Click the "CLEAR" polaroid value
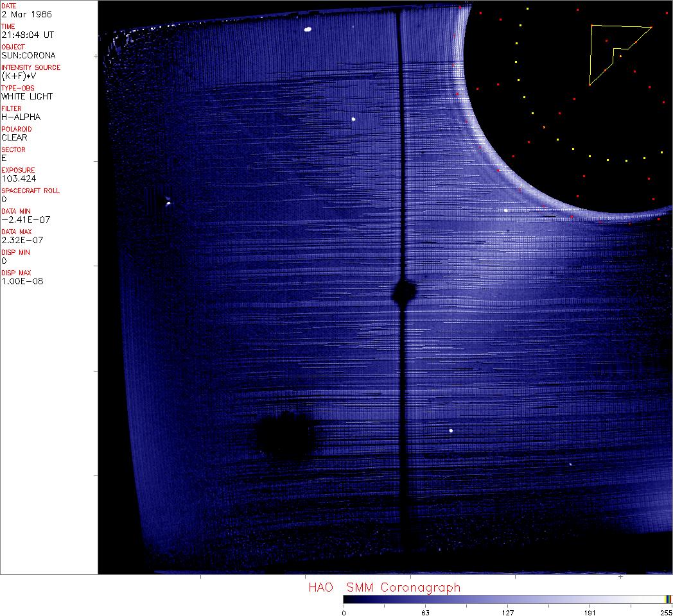The height and width of the screenshot is (616, 673). tap(14, 137)
